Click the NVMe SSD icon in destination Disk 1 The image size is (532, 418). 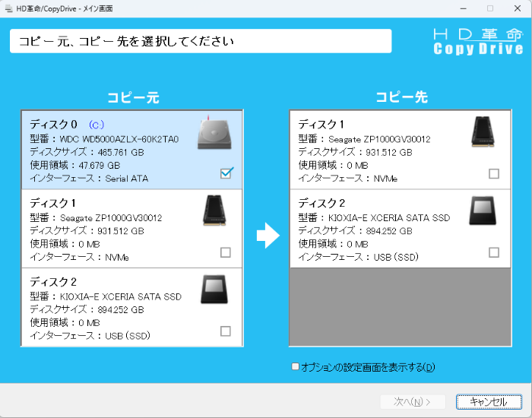click(x=482, y=131)
